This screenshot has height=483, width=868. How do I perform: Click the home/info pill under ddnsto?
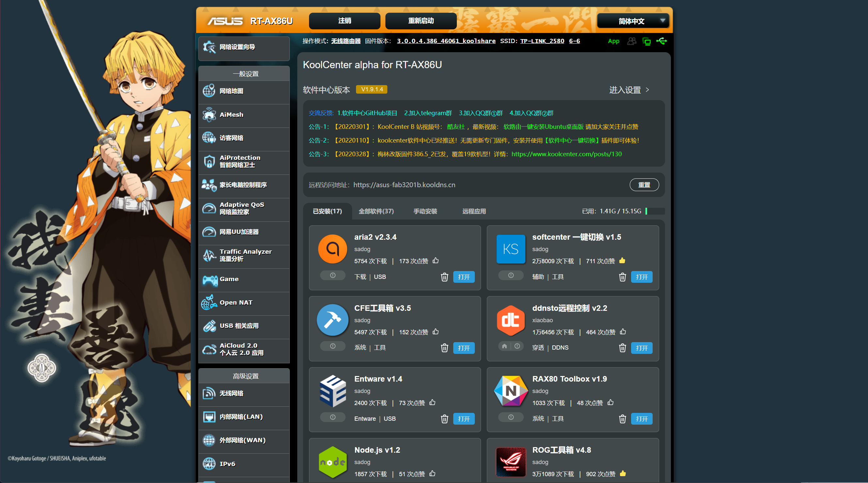click(510, 346)
